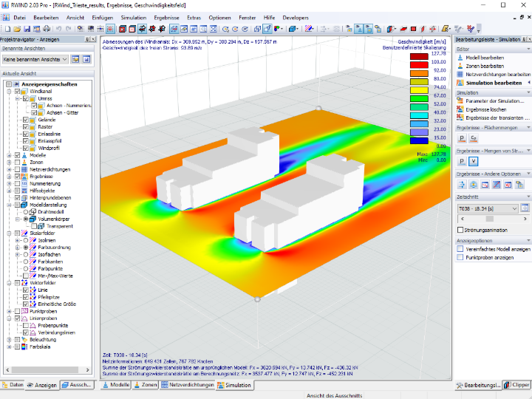
Task: Collapse the Zeitschritt section arrow
Action: 528,197
